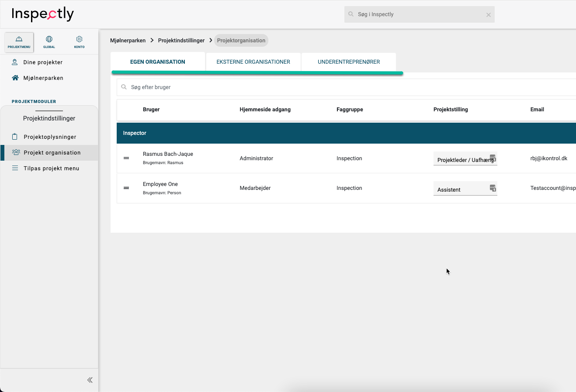Focus the Søg i Inspectly search field
576x392 pixels.
click(420, 14)
